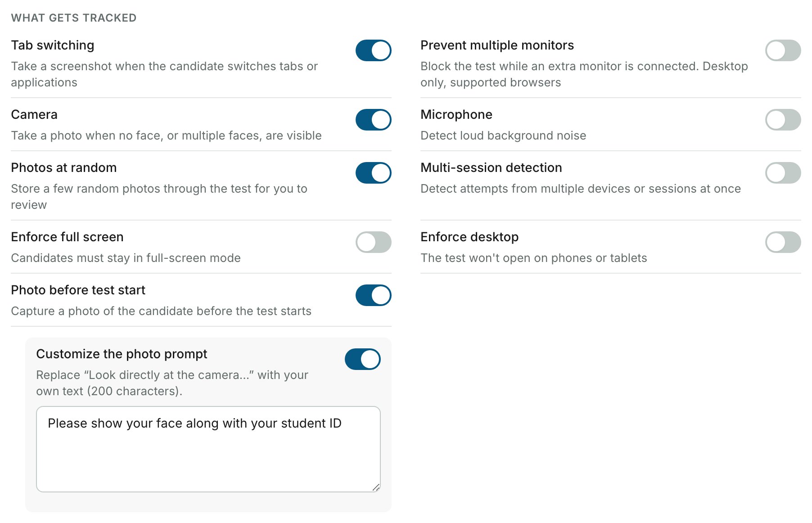The height and width of the screenshot is (523, 812).
Task: Enable Prevent multiple monitors switch
Action: (783, 50)
